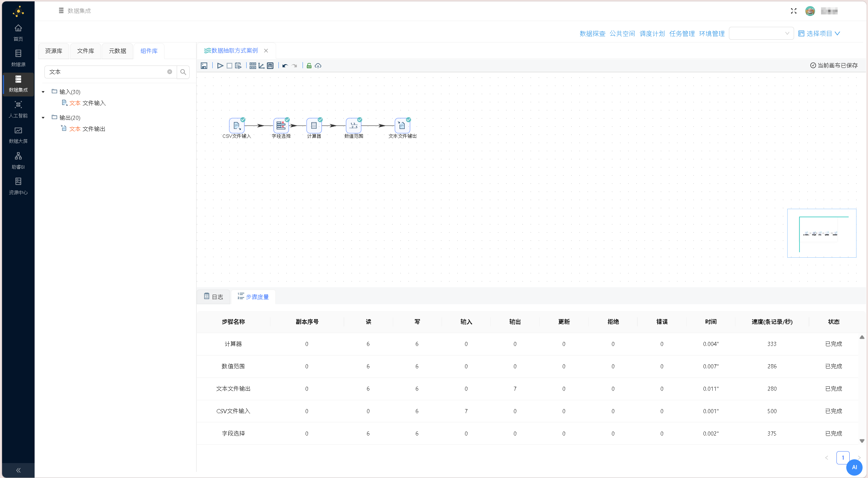868x478 pixels.
Task: Collapse the sidebar with double chevron
Action: 18,470
